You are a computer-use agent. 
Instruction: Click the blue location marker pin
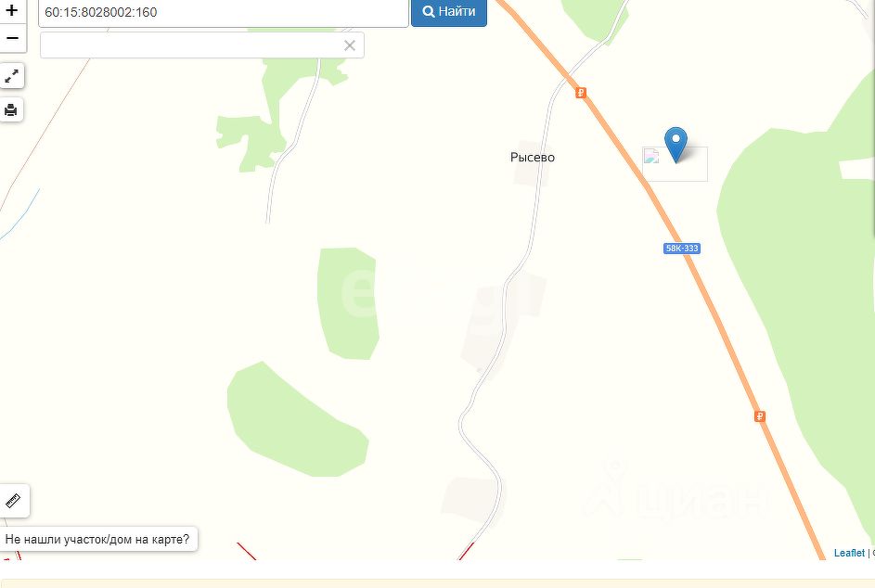[x=676, y=145]
